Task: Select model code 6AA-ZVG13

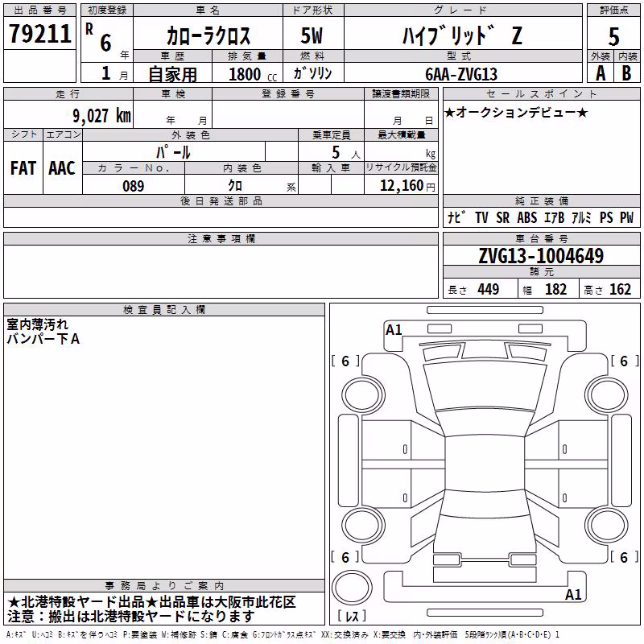Action: [461, 74]
